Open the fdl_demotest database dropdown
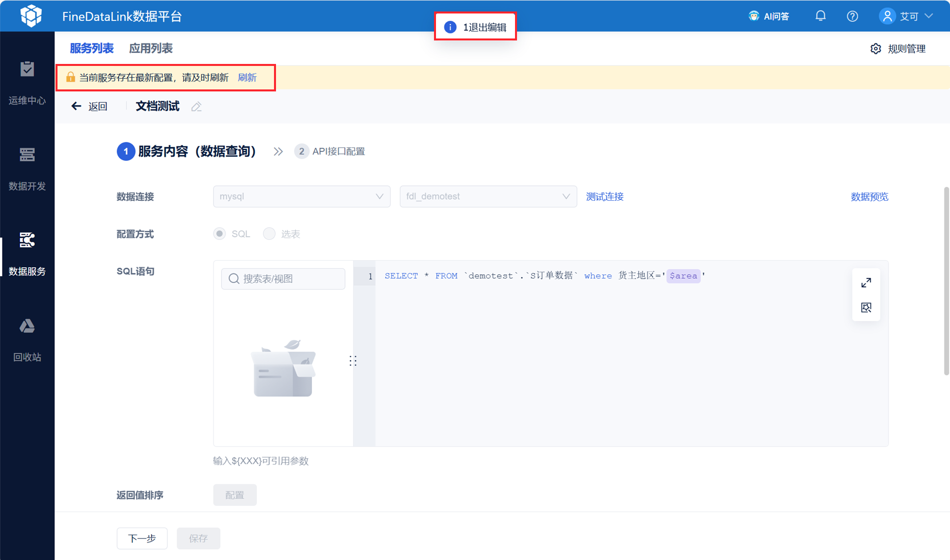This screenshot has width=950, height=560. [488, 196]
